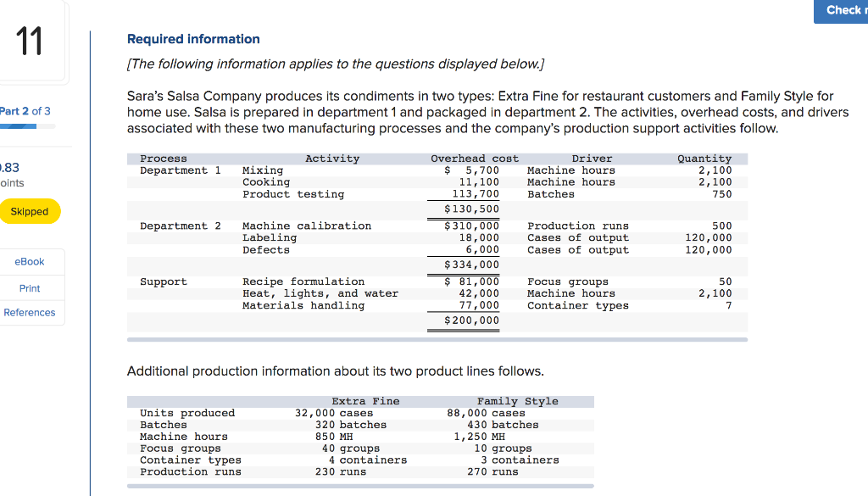Click the Required information heading
868x496 pixels.
tap(192, 39)
